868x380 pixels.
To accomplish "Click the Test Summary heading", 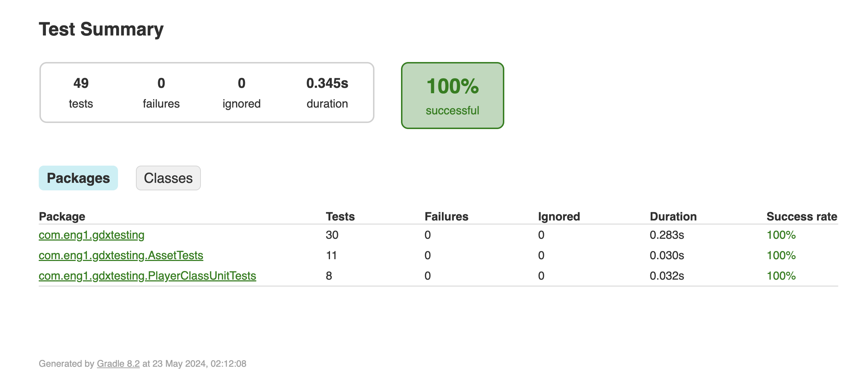I will click(101, 29).
